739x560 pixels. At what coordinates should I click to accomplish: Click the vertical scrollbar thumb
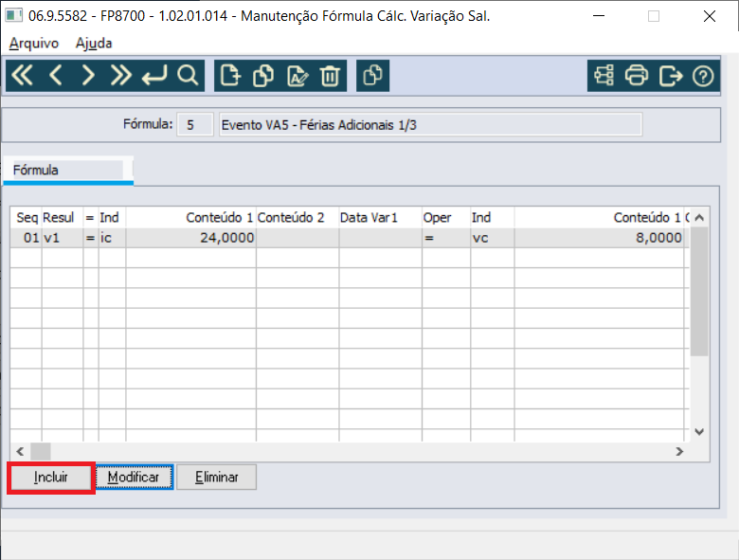point(699,291)
